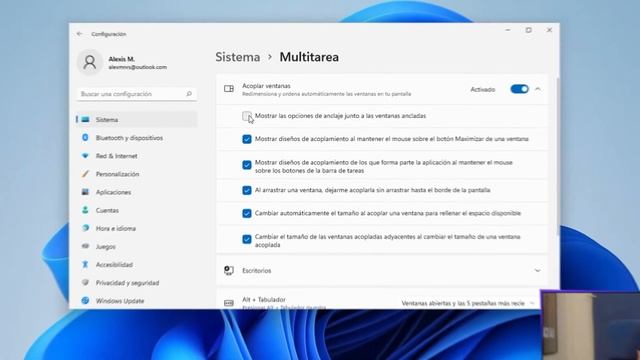Screen dimensions: 640x360
Task: Click the Acoplar ventanas snap icon
Action: click(229, 89)
